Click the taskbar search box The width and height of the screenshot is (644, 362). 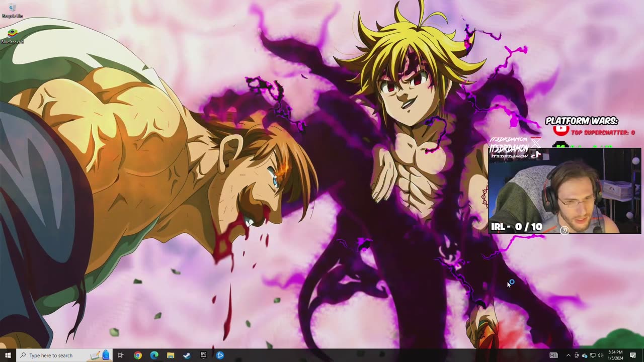(64, 355)
